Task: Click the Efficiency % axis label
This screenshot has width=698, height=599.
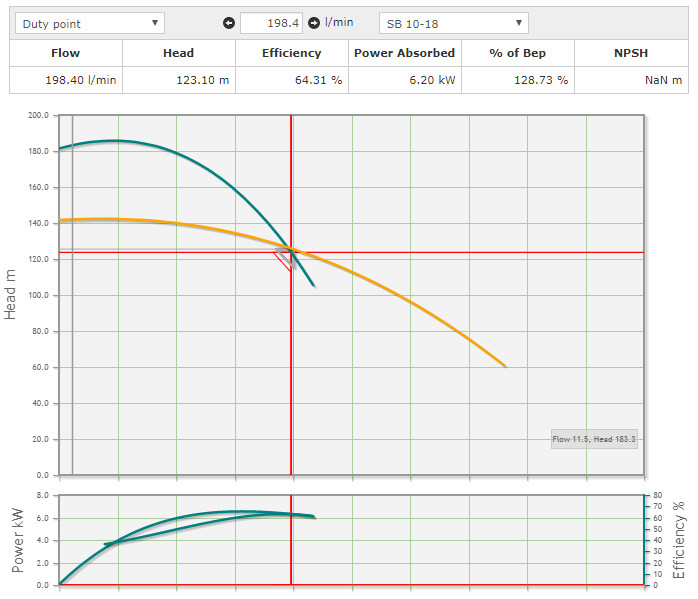Action: tap(680, 540)
